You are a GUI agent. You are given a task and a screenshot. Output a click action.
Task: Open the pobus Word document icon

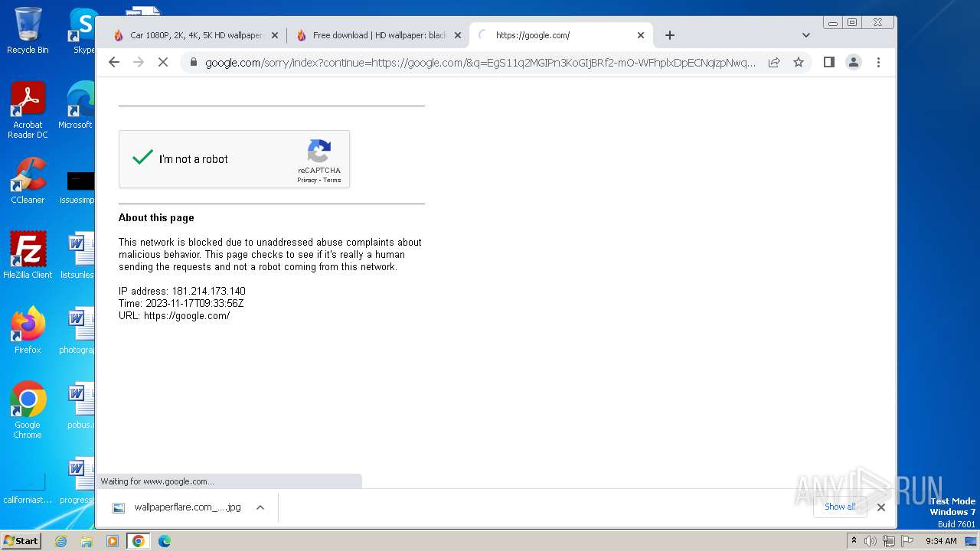coord(80,406)
